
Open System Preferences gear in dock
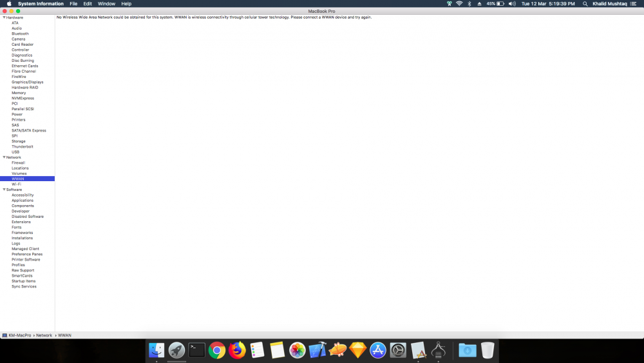coord(398,350)
